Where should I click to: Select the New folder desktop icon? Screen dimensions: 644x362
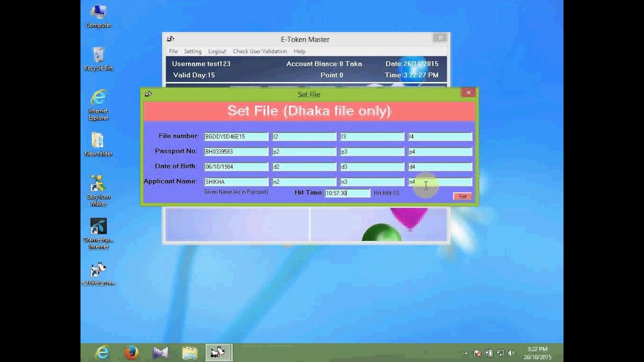tap(98, 144)
